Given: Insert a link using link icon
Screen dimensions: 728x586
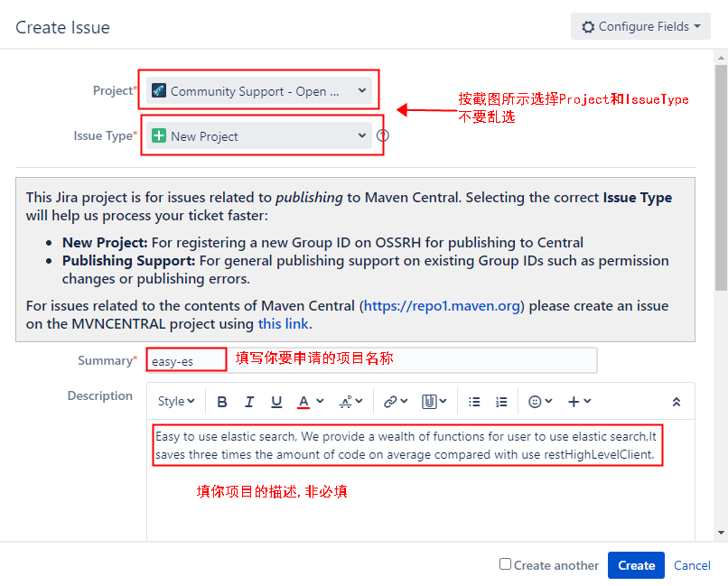Looking at the screenshot, I should pyautogui.click(x=390, y=401).
